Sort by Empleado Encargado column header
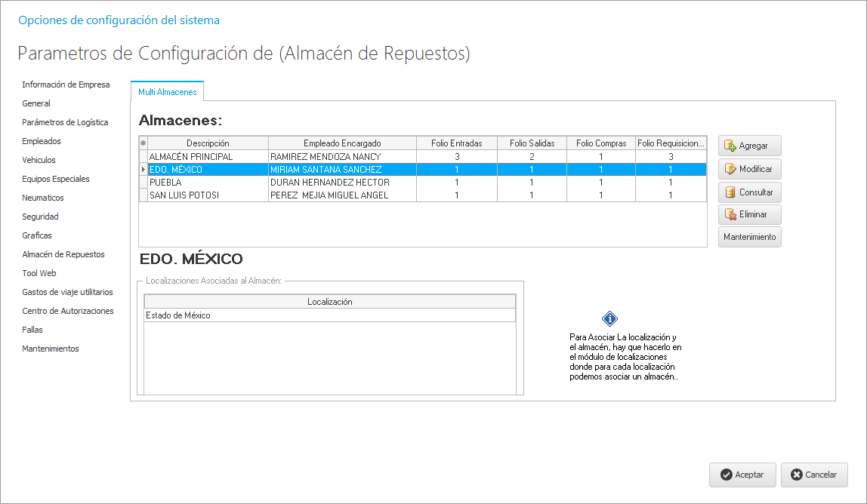The width and height of the screenshot is (867, 504). click(342, 143)
